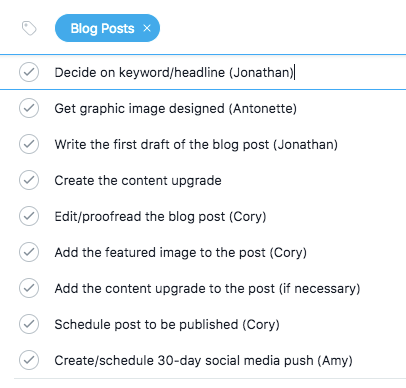Check off Get graphic image designed subtask
Viewport: 406px width, 388px height.
point(29,108)
